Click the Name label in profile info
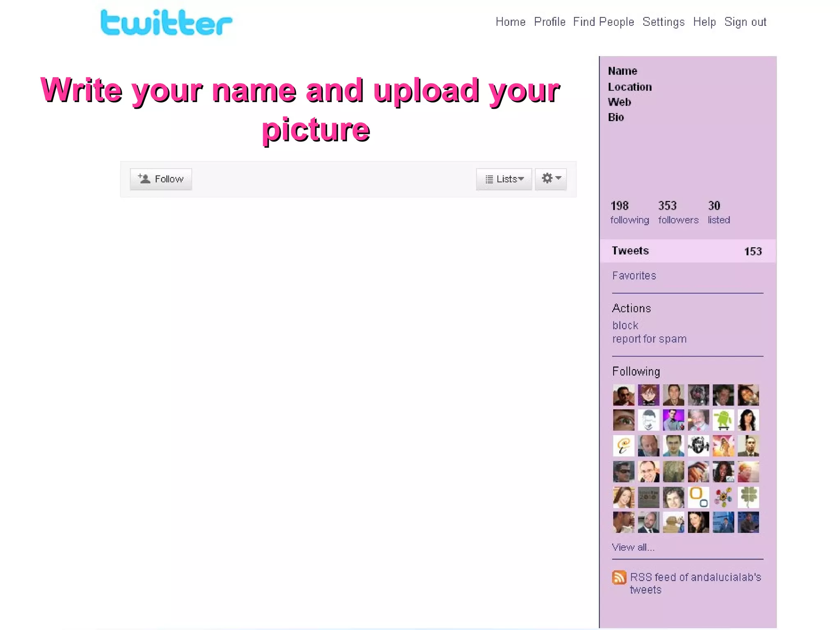This screenshot has width=840, height=630. pos(622,71)
